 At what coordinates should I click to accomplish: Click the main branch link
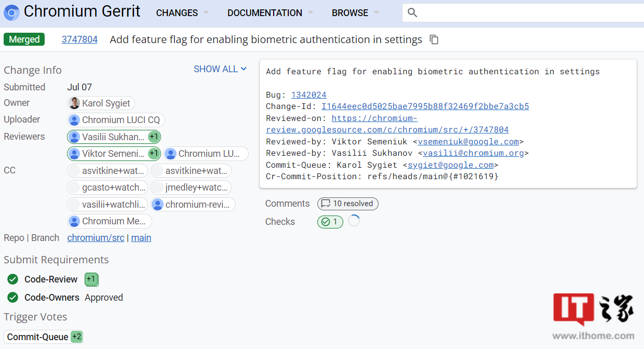[x=141, y=238]
